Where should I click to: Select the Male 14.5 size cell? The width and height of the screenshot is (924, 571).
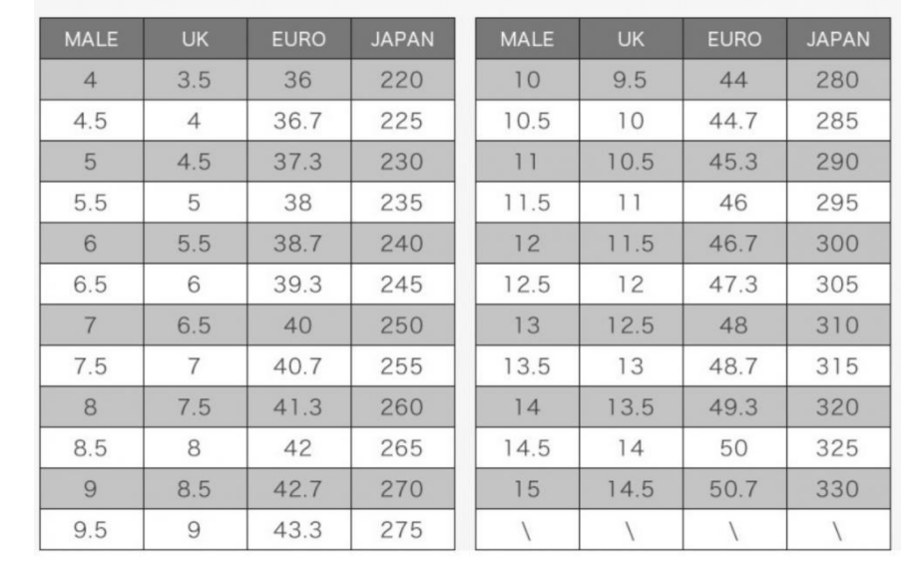point(526,448)
